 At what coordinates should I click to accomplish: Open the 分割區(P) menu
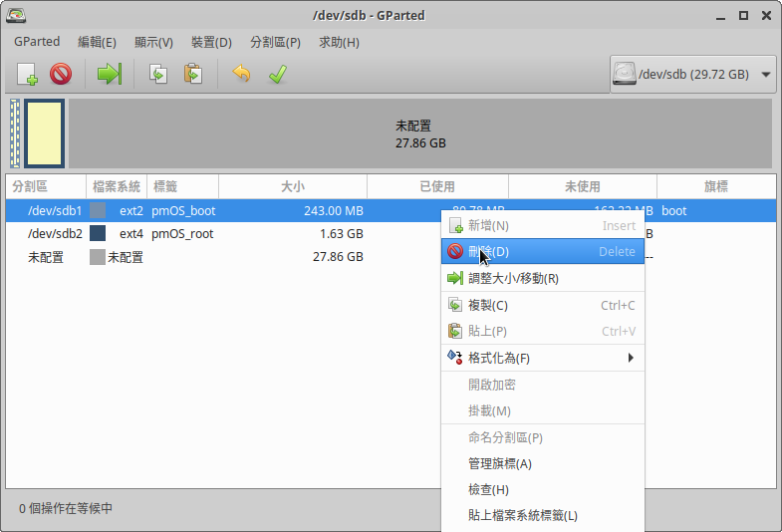275,42
